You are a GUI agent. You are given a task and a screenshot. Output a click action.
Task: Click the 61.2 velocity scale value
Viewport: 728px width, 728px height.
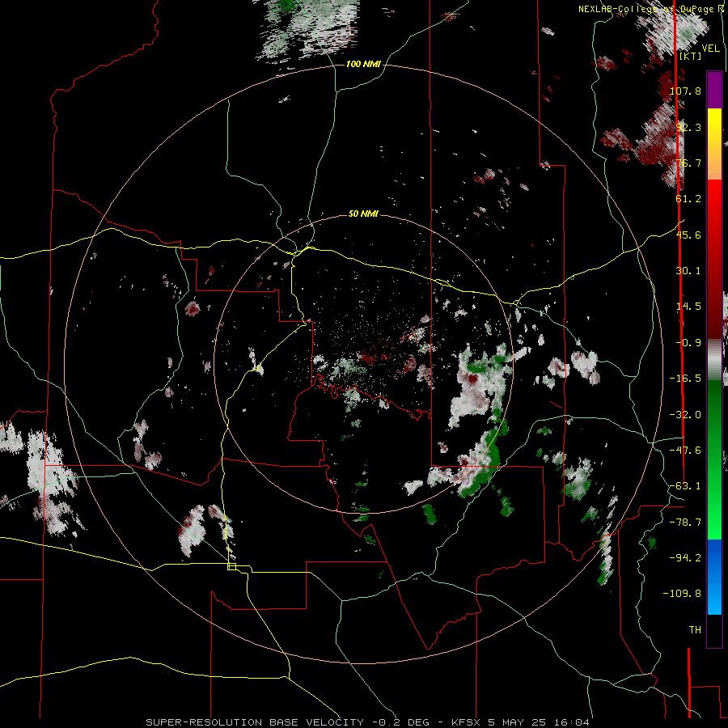pyautogui.click(x=688, y=199)
